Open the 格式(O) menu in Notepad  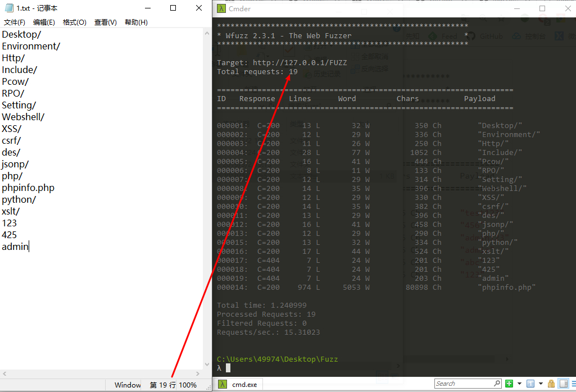point(75,22)
